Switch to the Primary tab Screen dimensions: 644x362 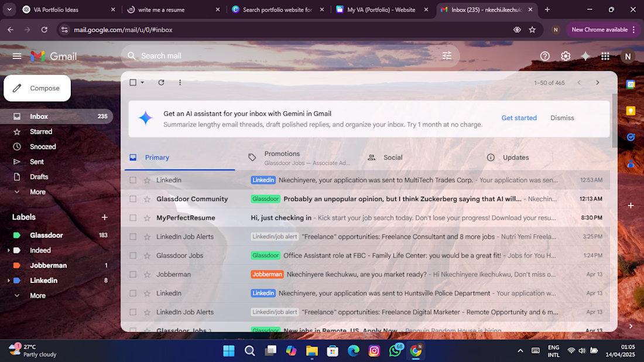(180, 158)
